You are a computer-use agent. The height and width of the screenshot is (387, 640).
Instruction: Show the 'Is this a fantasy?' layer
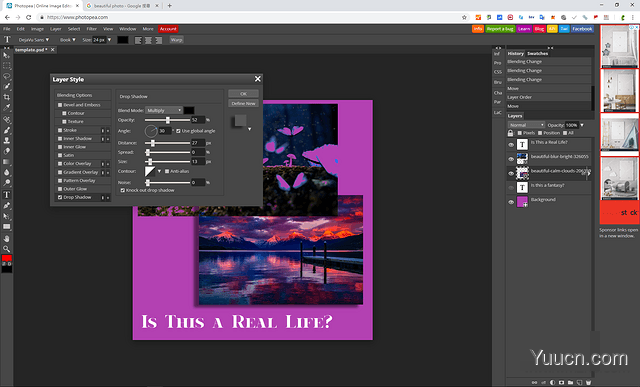(x=511, y=188)
